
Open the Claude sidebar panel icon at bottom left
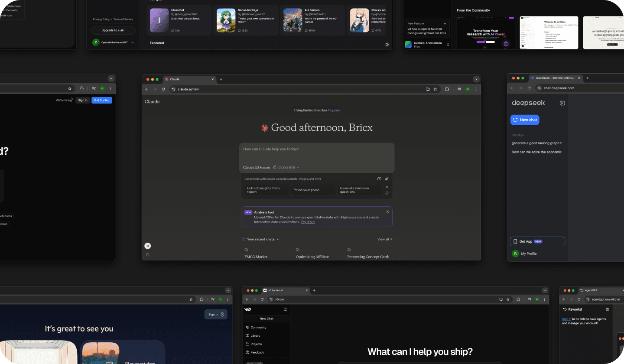coord(147,255)
